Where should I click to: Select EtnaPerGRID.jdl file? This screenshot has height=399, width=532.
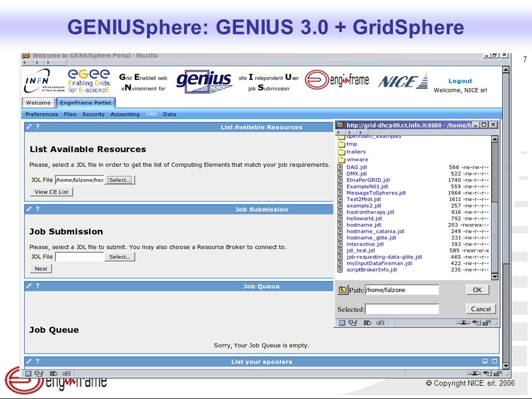(368, 180)
